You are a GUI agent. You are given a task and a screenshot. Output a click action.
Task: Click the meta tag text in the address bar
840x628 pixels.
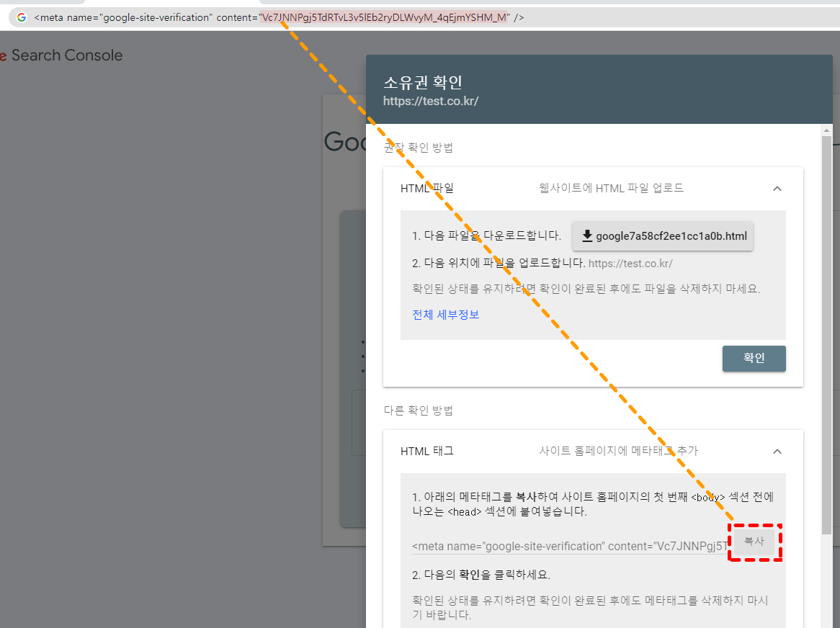[279, 18]
